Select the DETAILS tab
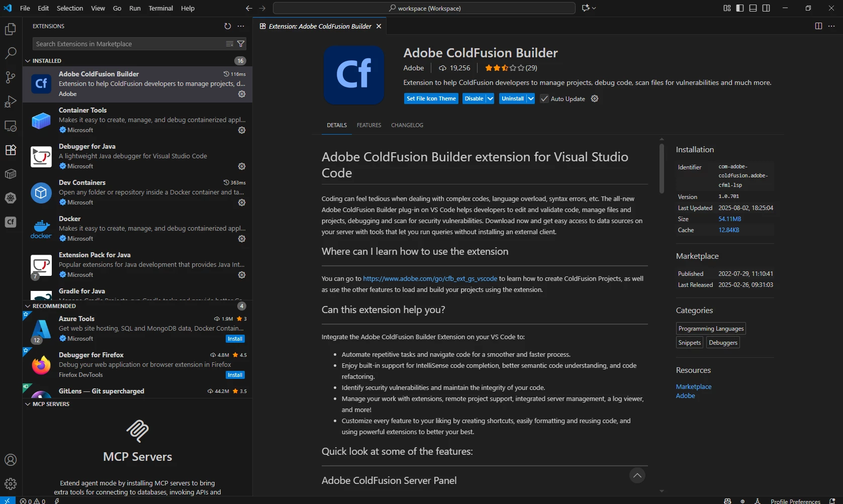This screenshot has width=843, height=504. click(337, 125)
